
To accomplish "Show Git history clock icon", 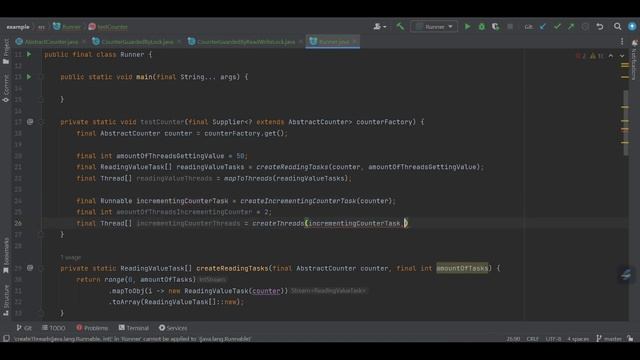I will coord(585,27).
